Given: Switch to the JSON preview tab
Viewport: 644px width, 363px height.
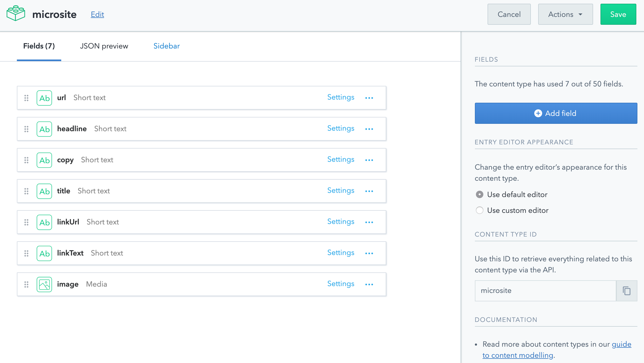Looking at the screenshot, I should coord(104,46).
